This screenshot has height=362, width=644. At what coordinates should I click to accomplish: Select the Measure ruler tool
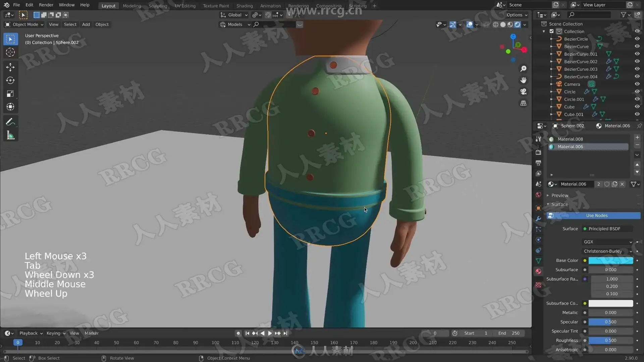[10, 135]
